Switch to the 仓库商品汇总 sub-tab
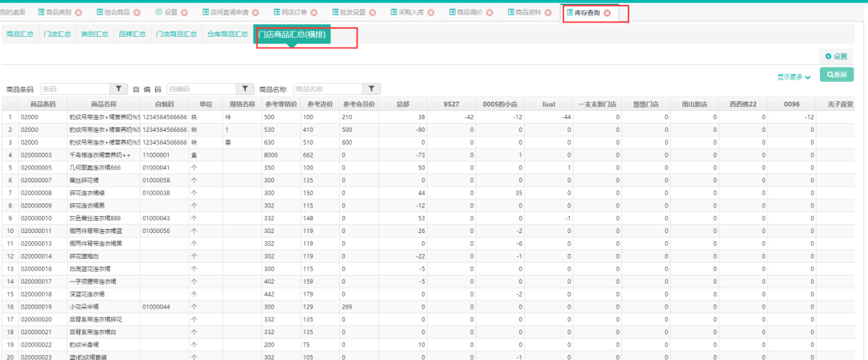 pyautogui.click(x=227, y=35)
